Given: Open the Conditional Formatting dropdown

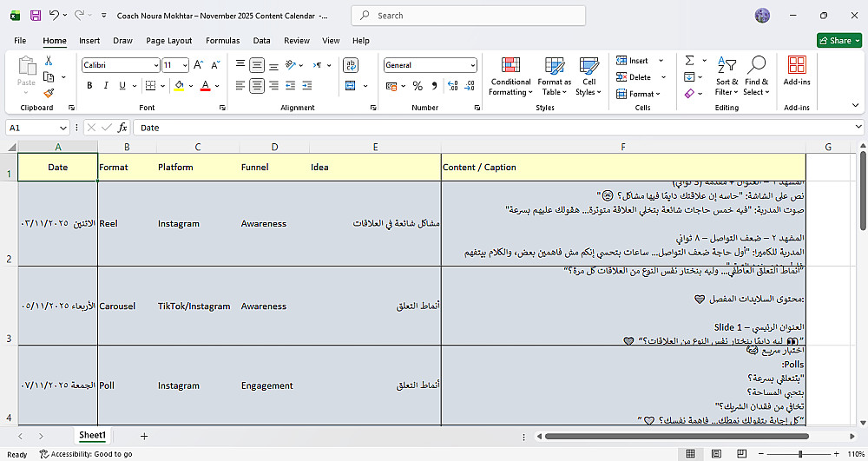Looking at the screenshot, I should (510, 76).
